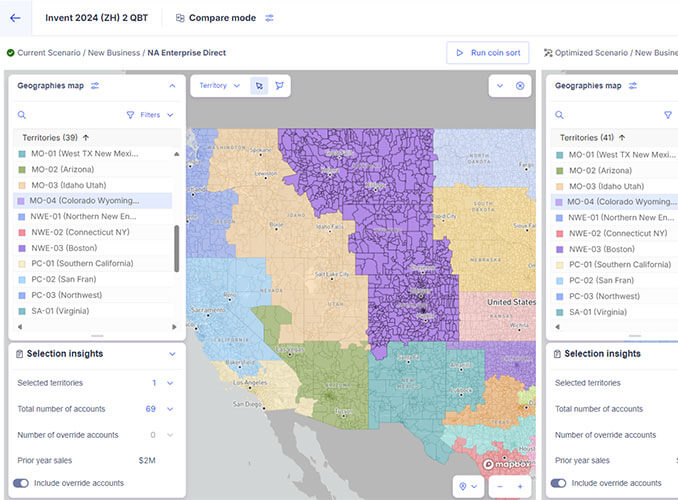The image size is (678, 500).
Task: Zoom out on the map
Action: click(499, 486)
